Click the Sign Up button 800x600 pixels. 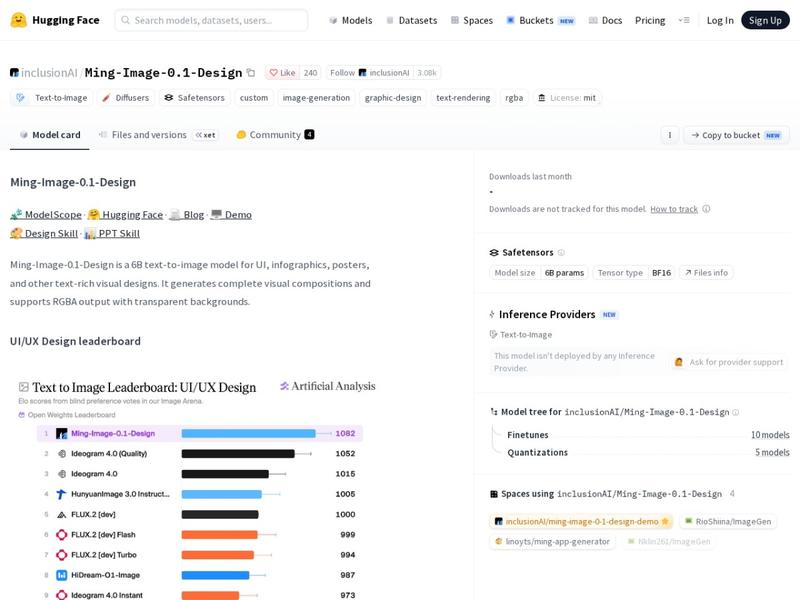(x=765, y=20)
